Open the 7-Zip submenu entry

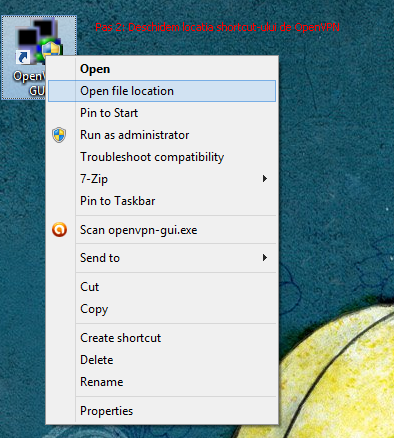[x=162, y=179]
